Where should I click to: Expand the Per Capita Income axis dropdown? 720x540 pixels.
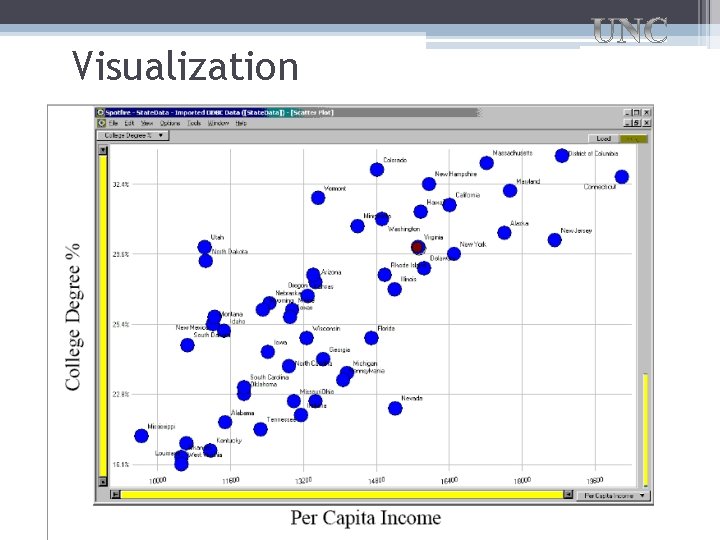click(614, 495)
